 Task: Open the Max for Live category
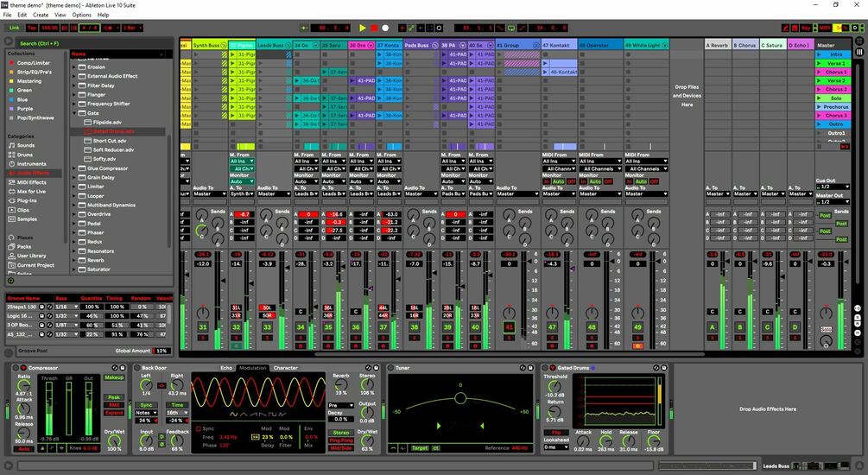pyautogui.click(x=32, y=192)
